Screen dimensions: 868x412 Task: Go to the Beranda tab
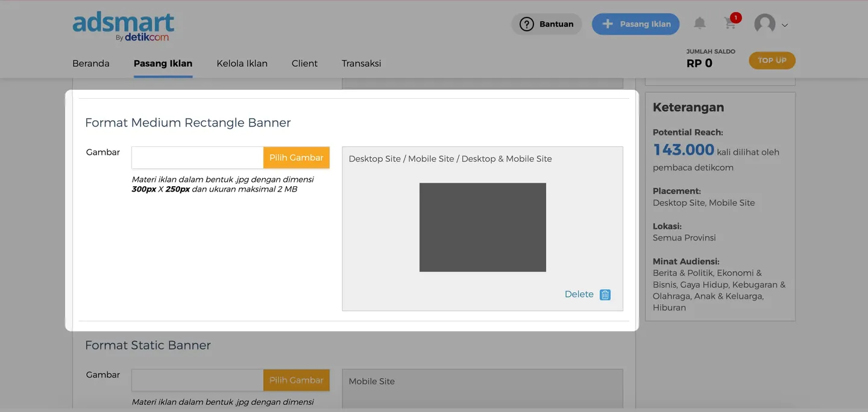91,63
